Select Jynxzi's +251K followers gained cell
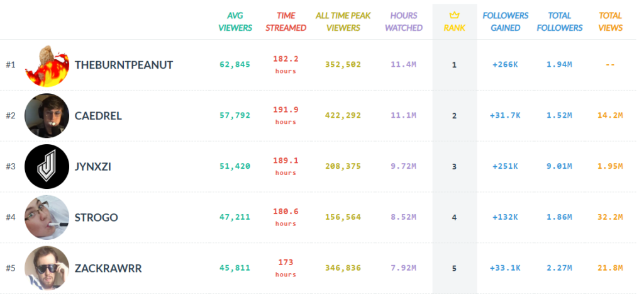 tap(504, 166)
